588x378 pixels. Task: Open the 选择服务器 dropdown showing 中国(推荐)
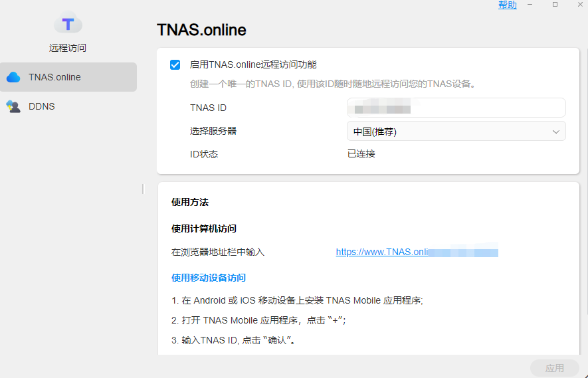click(456, 132)
